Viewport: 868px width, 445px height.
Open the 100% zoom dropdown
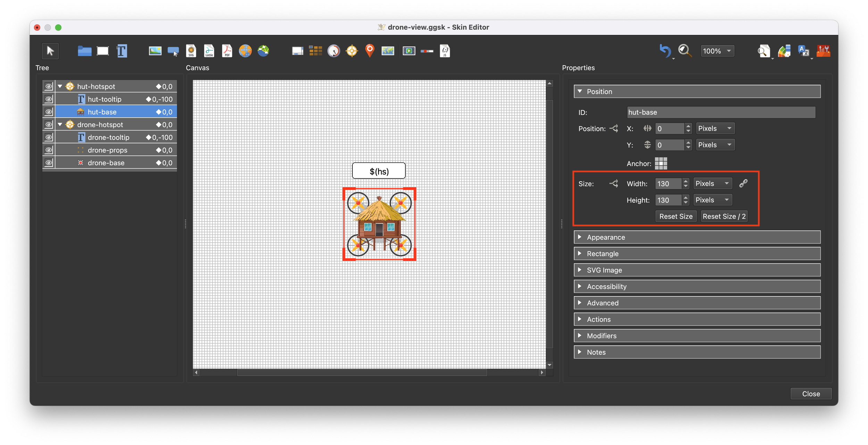click(717, 51)
